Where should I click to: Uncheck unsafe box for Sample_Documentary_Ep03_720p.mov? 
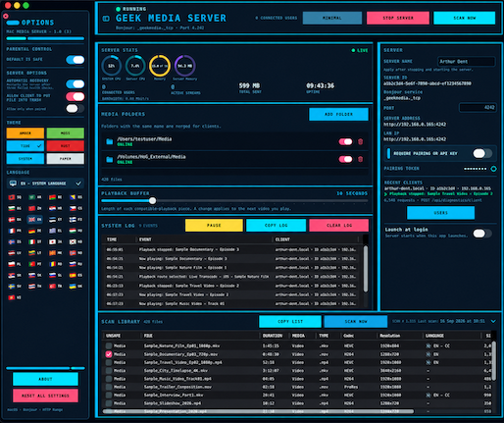click(x=109, y=354)
